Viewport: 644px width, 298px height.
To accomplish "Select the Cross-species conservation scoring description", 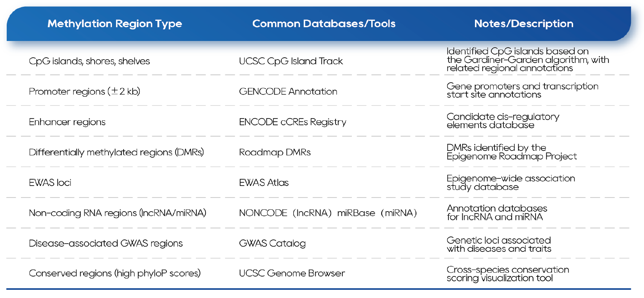I will [507, 274].
